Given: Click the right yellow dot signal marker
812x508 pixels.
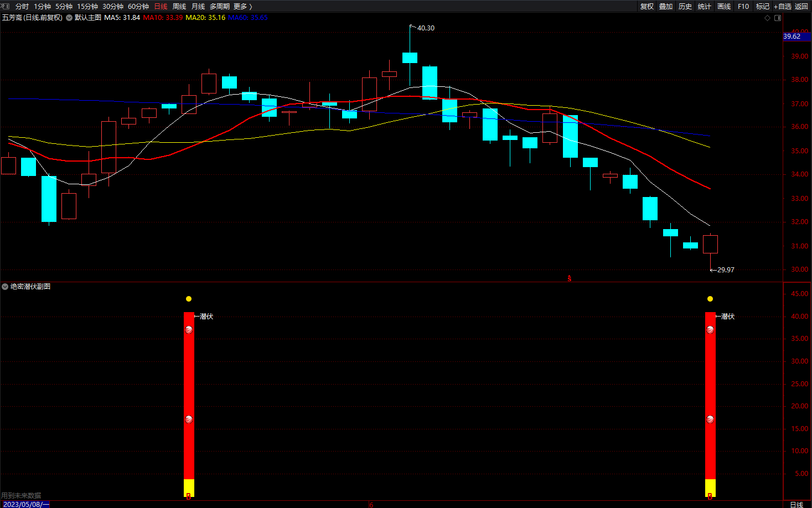Looking at the screenshot, I should [x=710, y=299].
